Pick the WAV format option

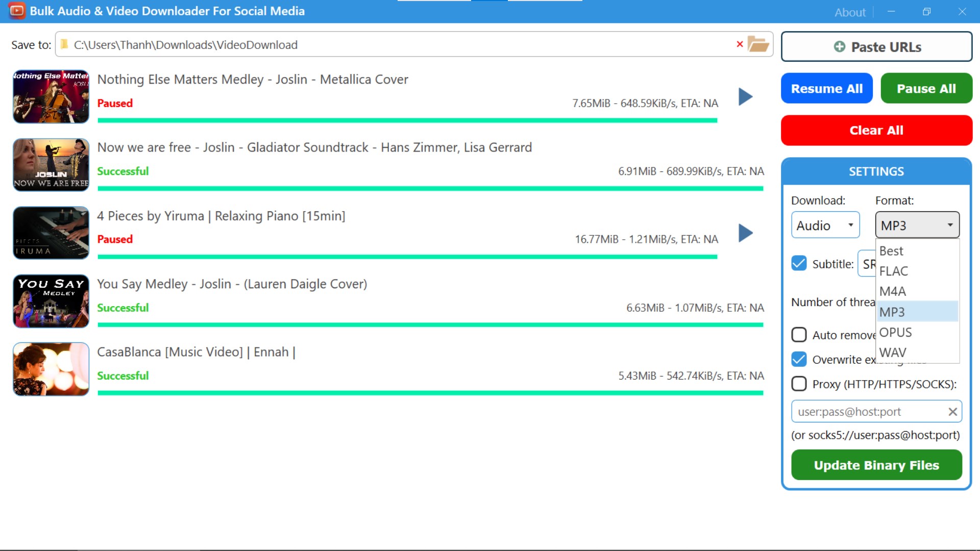pos(893,353)
